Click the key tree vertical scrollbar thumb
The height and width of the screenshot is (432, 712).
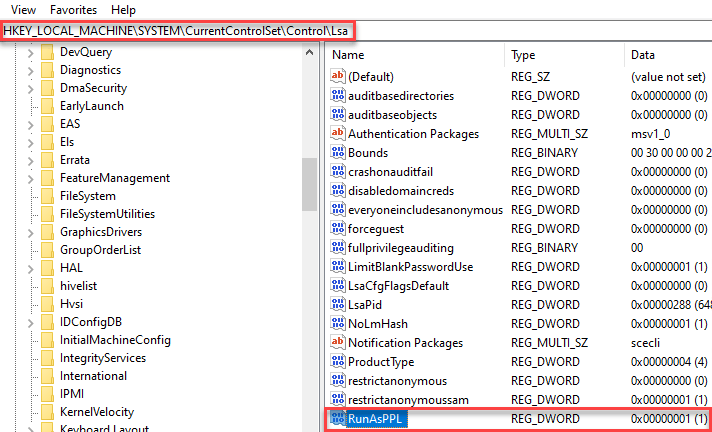309,181
